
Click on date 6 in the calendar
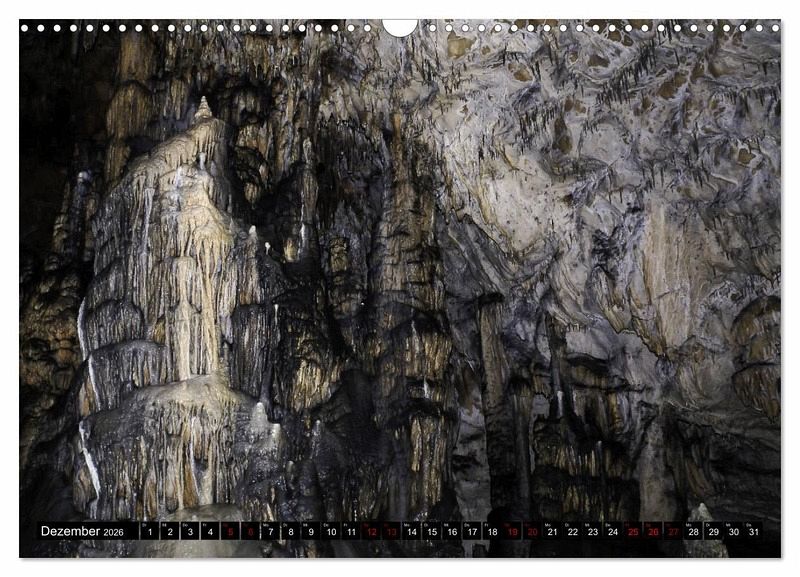click(250, 532)
